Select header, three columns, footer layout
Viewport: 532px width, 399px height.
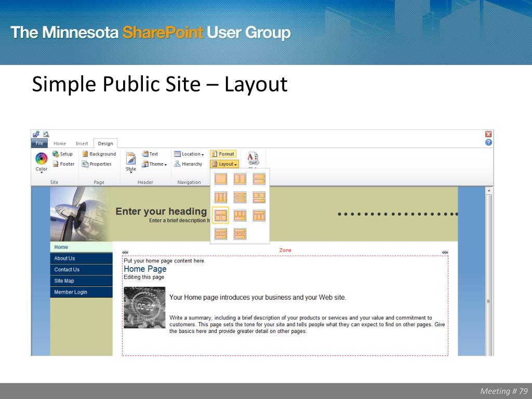coord(240,234)
